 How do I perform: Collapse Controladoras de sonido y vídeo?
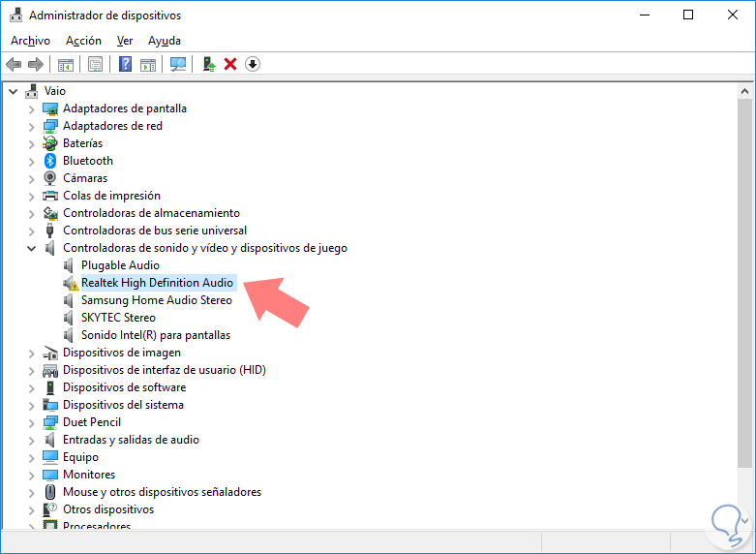point(31,248)
